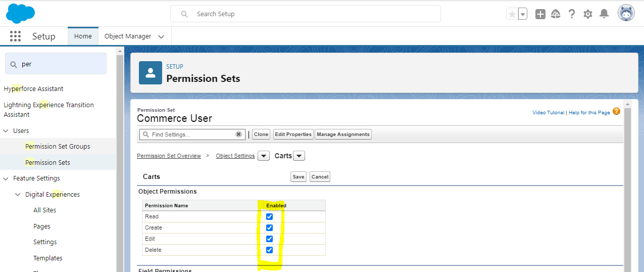Save the Carts object permissions
Viewport: 644px width, 272px height.
[299, 177]
